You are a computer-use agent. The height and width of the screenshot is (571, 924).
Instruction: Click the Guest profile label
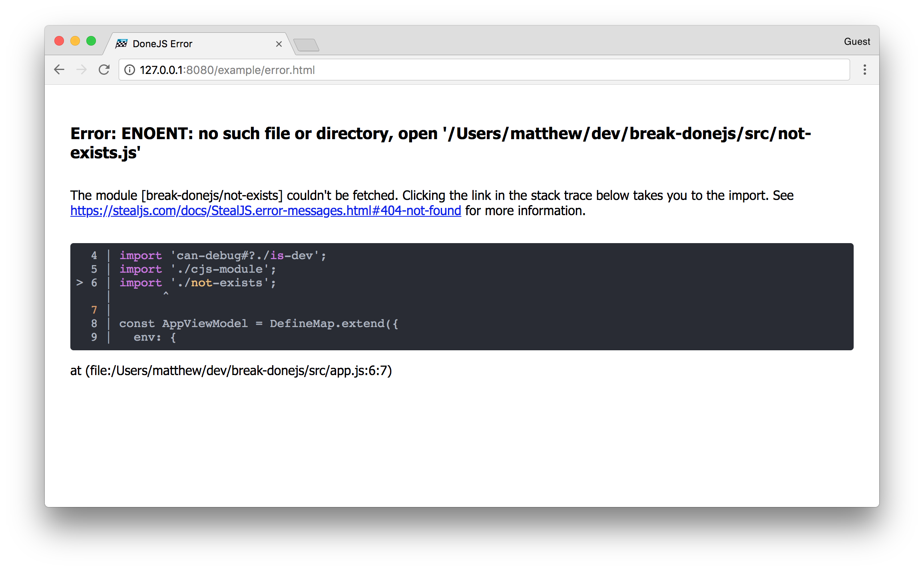857,42
